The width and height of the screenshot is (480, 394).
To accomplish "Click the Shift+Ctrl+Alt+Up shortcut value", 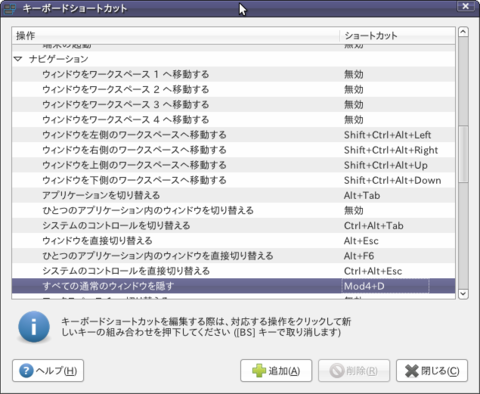I will point(386,165).
